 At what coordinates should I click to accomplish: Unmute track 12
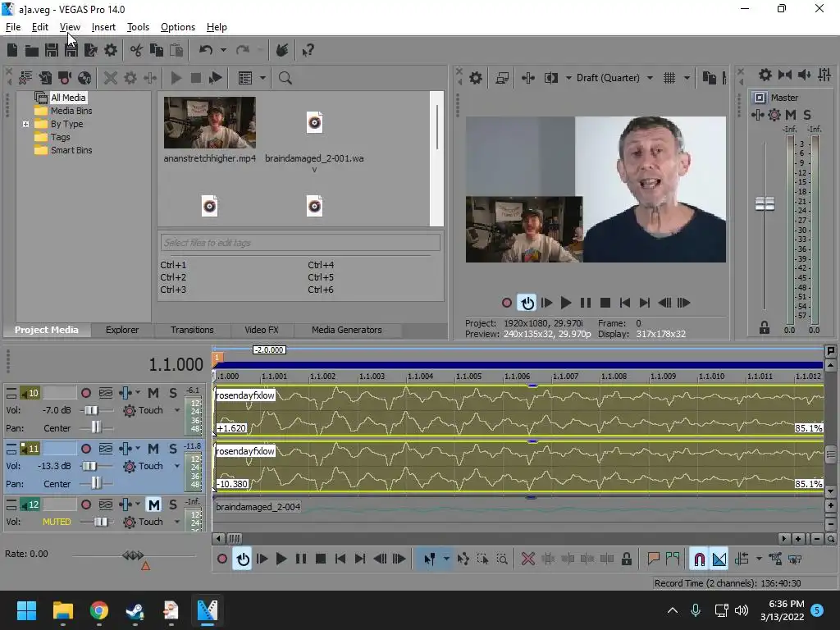coord(153,504)
